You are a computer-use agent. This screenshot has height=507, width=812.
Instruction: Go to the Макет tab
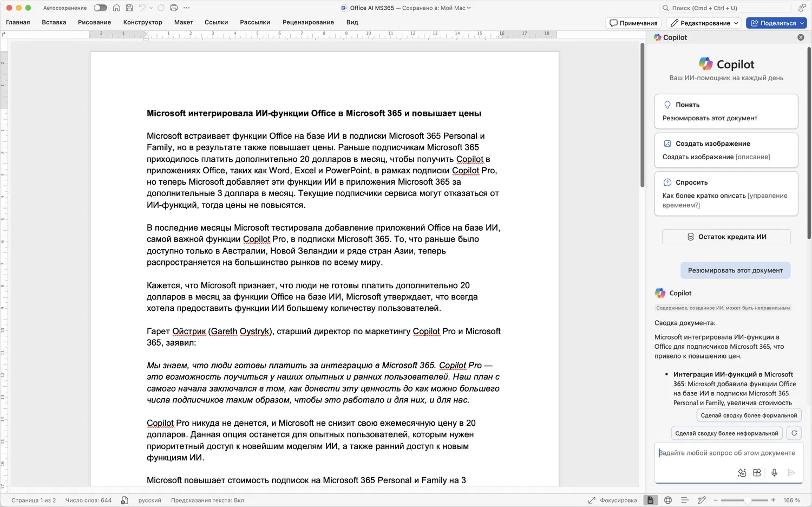[x=184, y=23]
